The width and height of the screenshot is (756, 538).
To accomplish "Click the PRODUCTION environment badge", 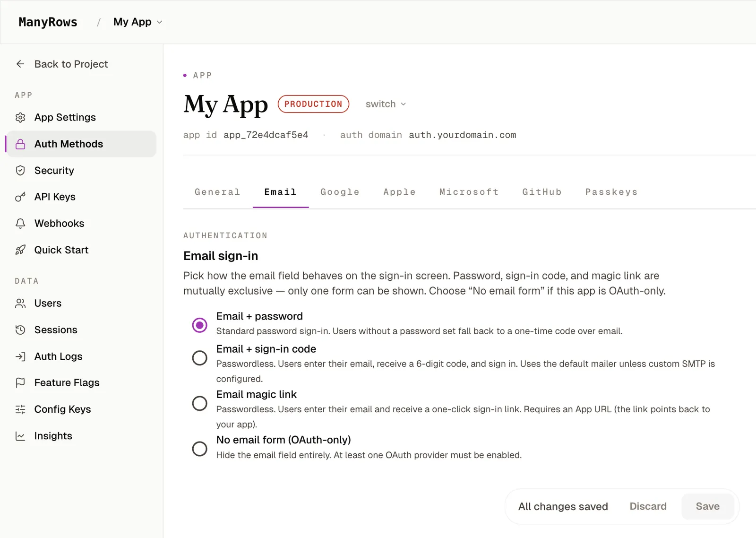I will 313,104.
